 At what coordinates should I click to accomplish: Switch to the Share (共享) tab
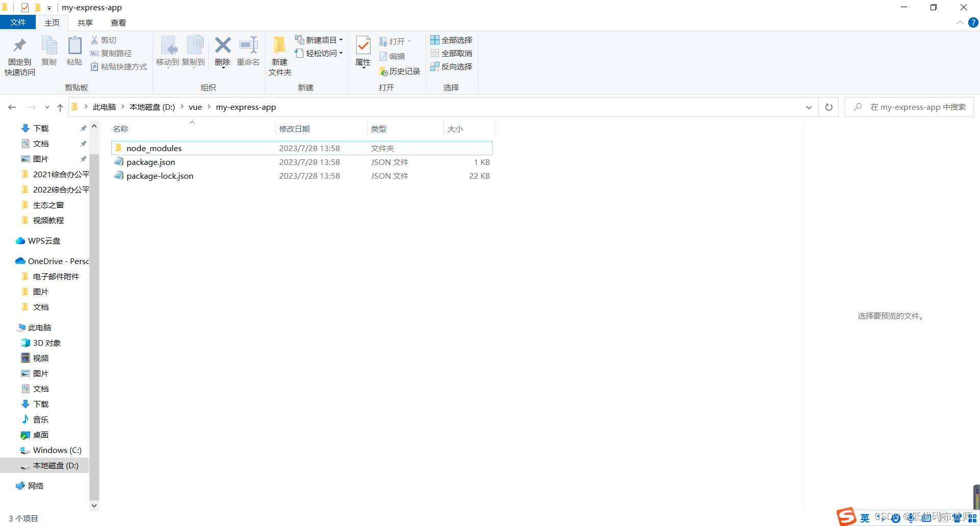(x=85, y=22)
